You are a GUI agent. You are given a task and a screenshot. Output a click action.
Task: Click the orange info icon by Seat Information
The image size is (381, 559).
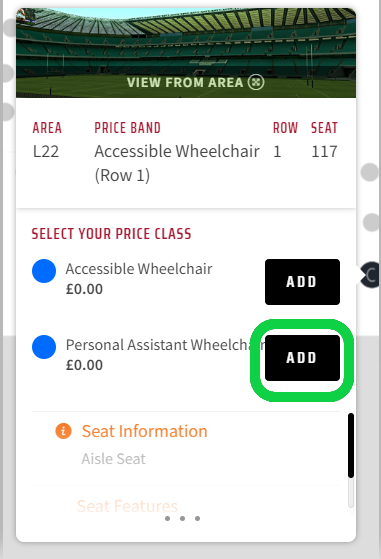[63, 431]
